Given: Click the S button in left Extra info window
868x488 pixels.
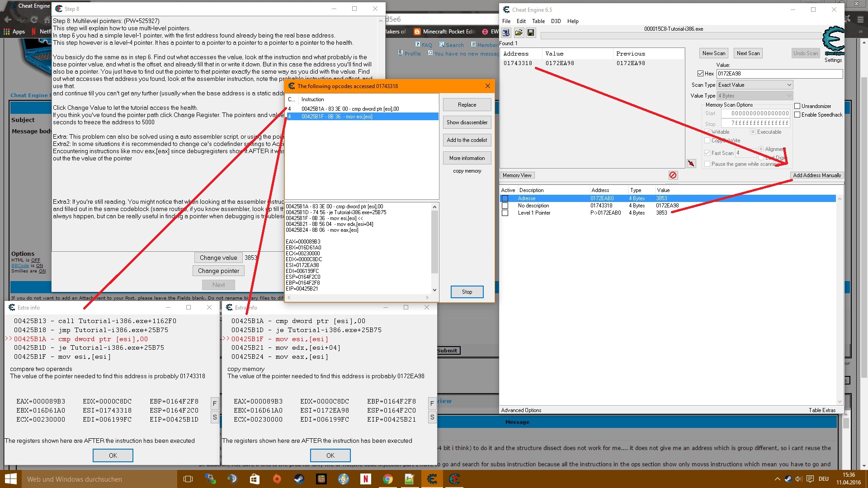Looking at the screenshot, I should point(215,417).
